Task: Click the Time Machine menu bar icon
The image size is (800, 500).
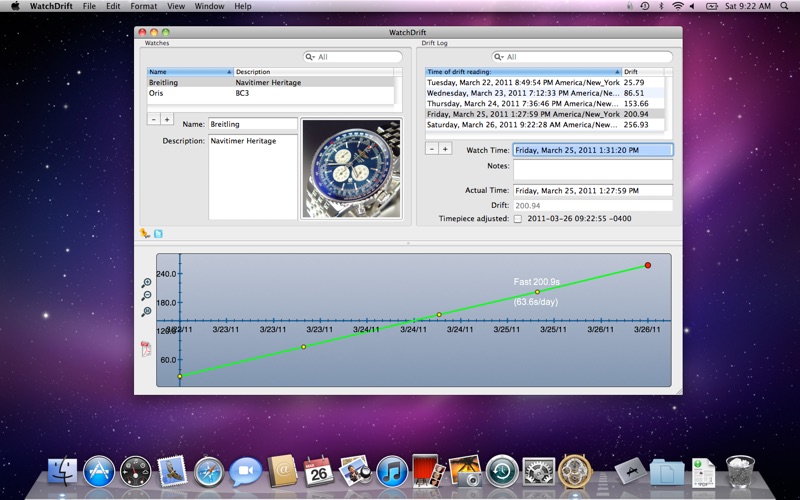Action: pos(645,6)
